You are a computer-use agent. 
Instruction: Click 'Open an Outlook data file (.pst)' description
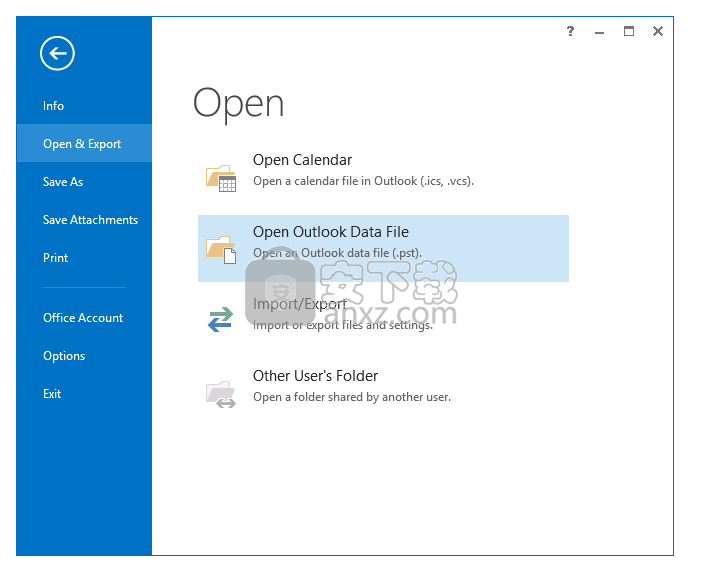(x=337, y=253)
